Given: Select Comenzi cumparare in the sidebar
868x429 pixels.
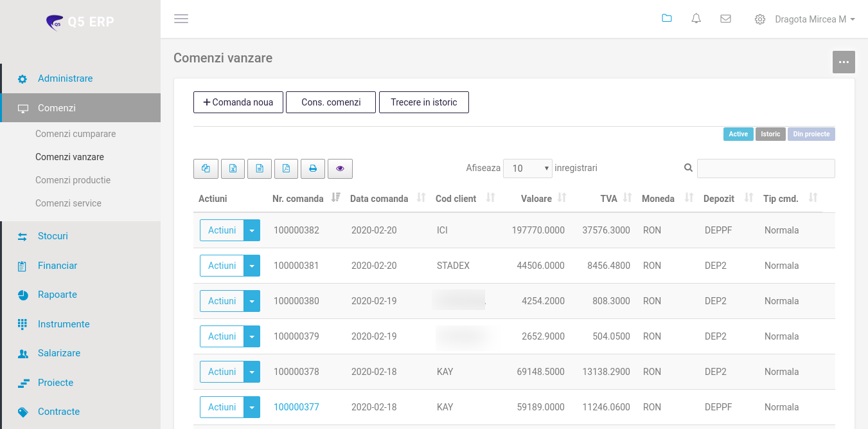Looking at the screenshot, I should [75, 134].
